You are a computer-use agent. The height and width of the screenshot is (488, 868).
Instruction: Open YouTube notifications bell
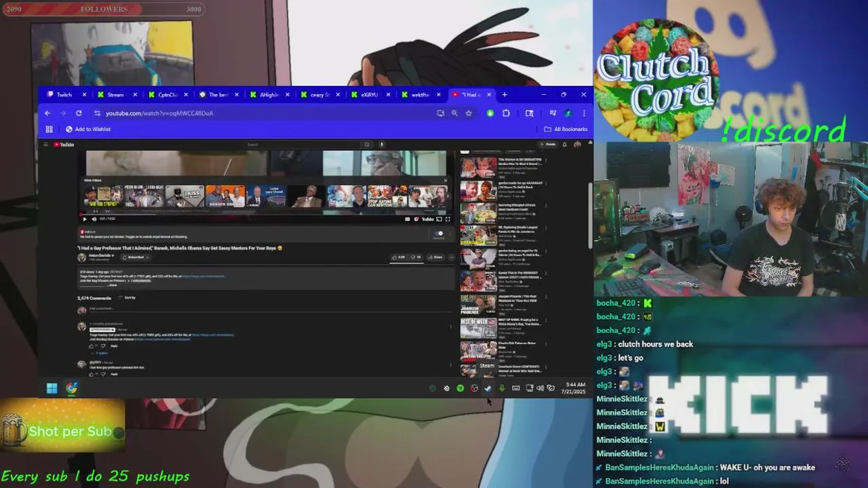[x=564, y=144]
